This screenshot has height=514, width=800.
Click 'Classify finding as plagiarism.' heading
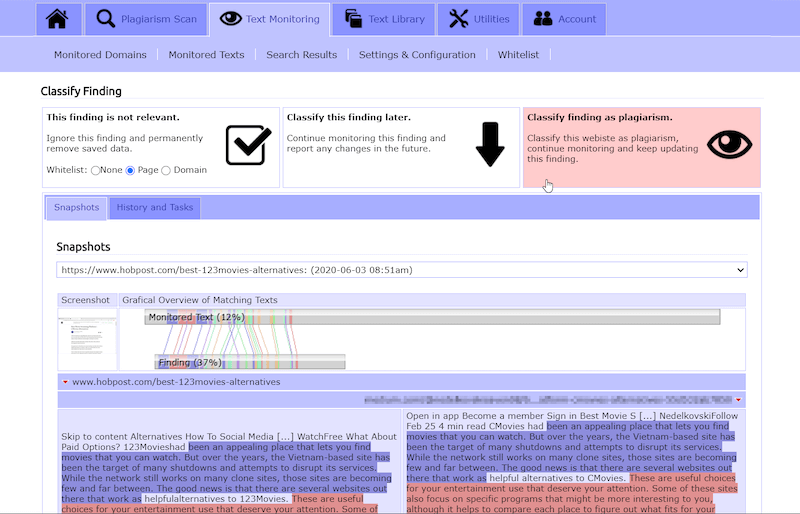point(599,117)
